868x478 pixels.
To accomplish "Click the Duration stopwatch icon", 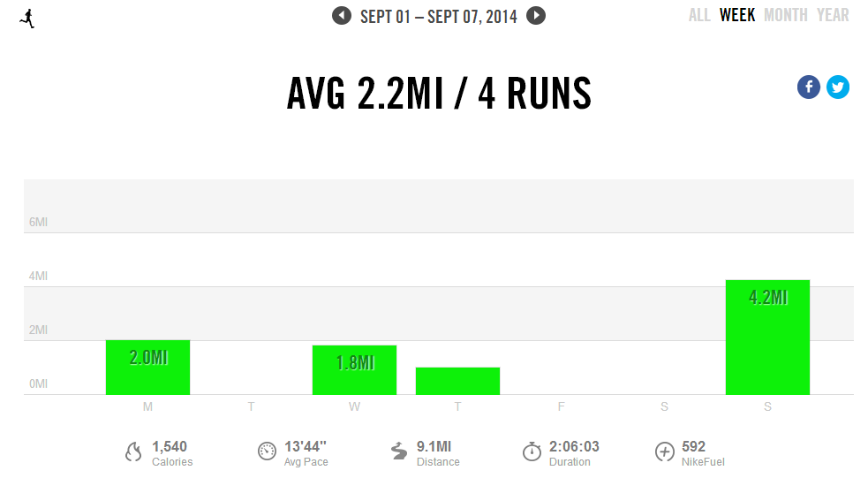I will pyautogui.click(x=532, y=451).
